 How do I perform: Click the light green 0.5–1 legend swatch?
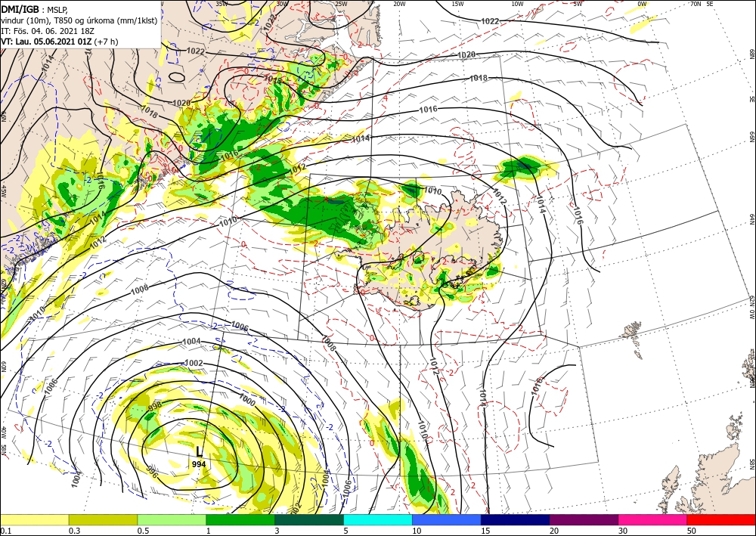coord(172,519)
